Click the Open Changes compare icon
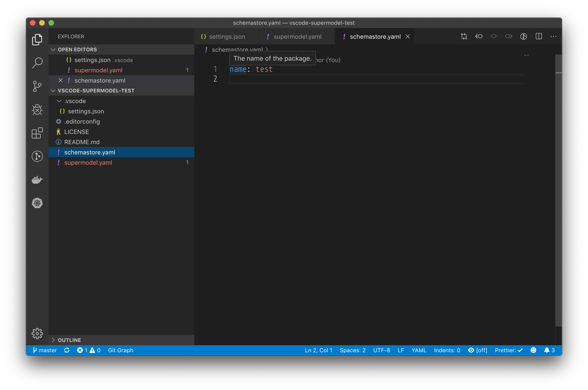The width and height of the screenshot is (588, 390). coord(464,37)
